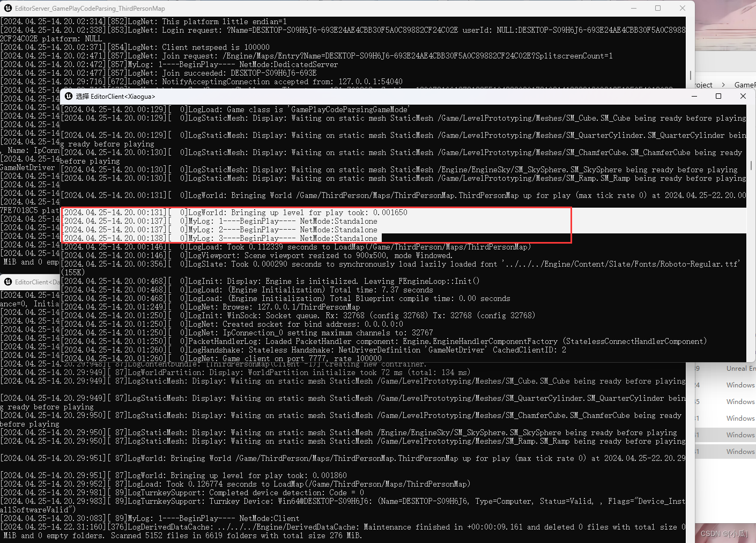Minimize the EditorServer_GamePlayCodeParsing console window
This screenshot has width=756, height=543.
tap(634, 8)
